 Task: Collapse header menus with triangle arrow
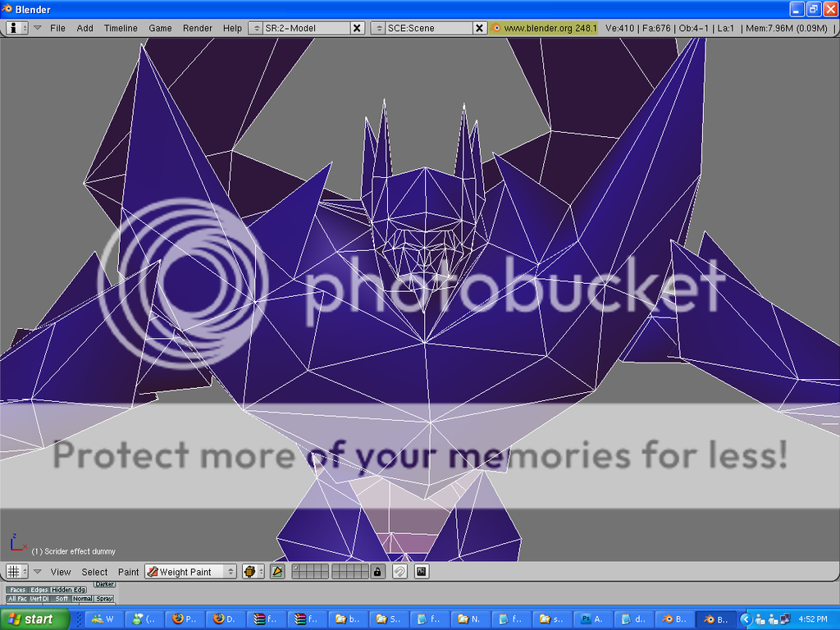pos(37,28)
